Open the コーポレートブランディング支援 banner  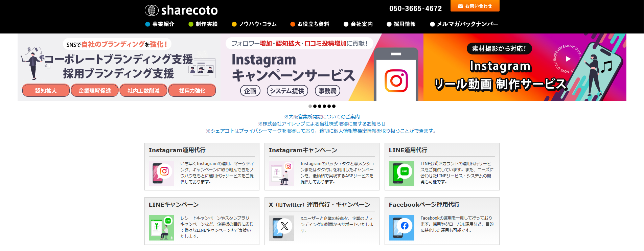(119, 67)
